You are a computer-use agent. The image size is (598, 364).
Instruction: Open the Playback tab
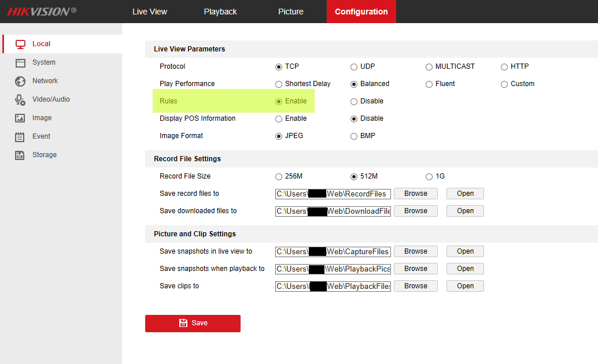pyautogui.click(x=220, y=12)
